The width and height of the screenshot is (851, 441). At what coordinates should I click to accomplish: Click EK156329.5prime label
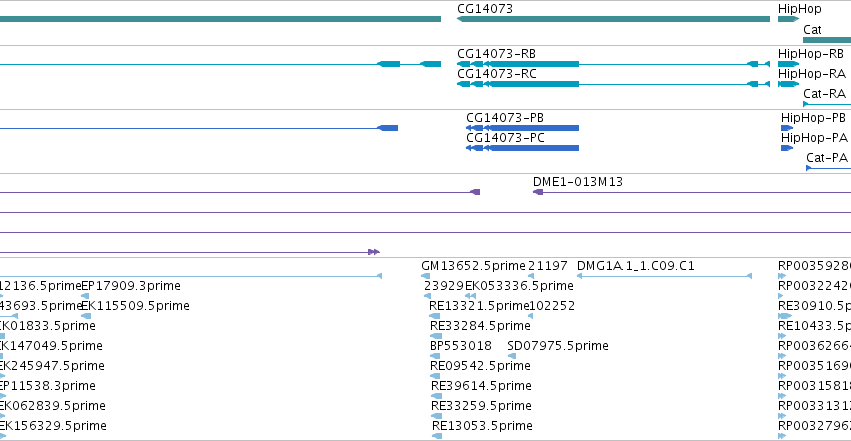pyautogui.click(x=53, y=426)
